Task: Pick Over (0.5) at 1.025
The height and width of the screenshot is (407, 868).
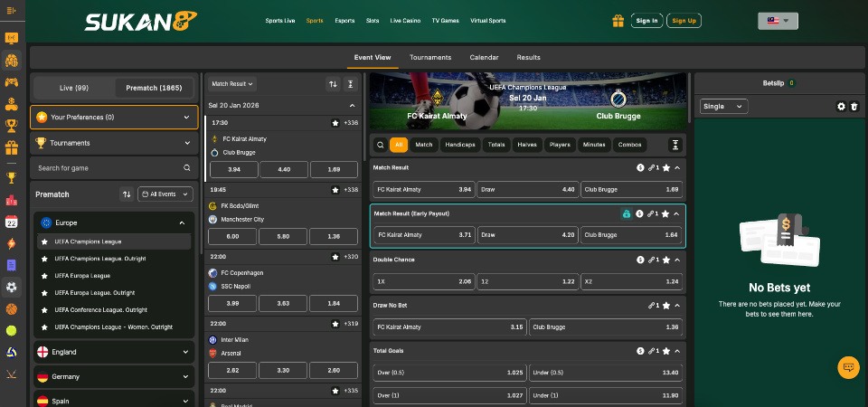Action: (449, 373)
